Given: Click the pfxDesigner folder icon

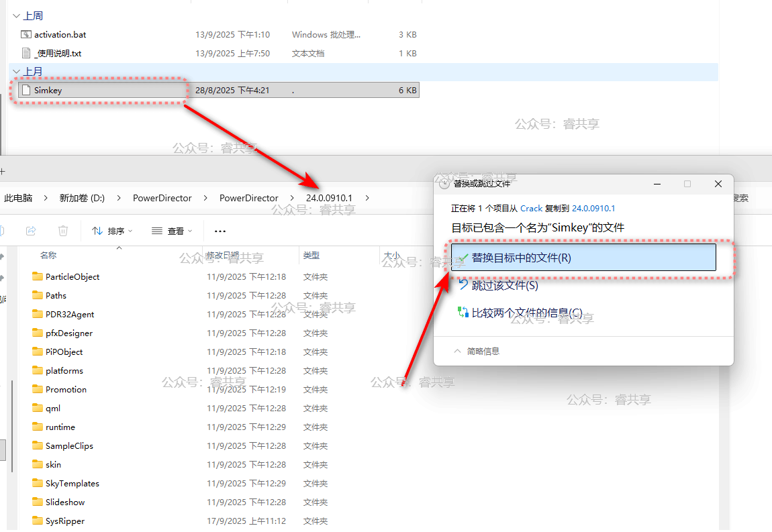Looking at the screenshot, I should tap(38, 333).
